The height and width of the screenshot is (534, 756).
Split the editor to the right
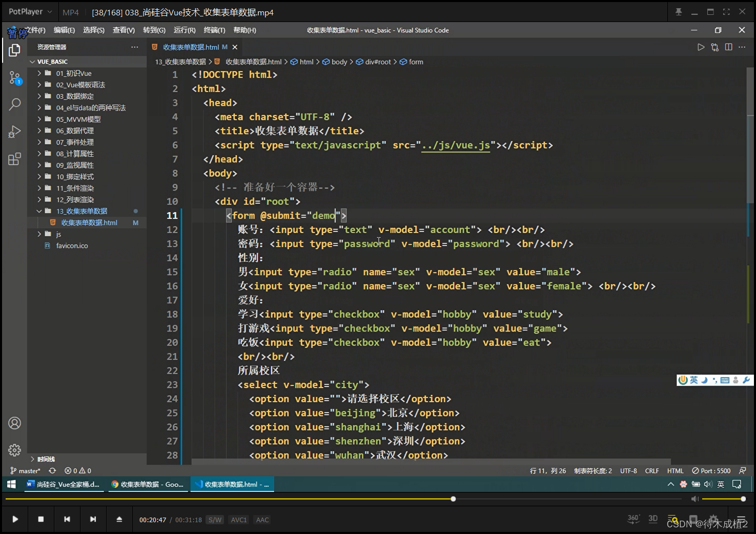(728, 47)
